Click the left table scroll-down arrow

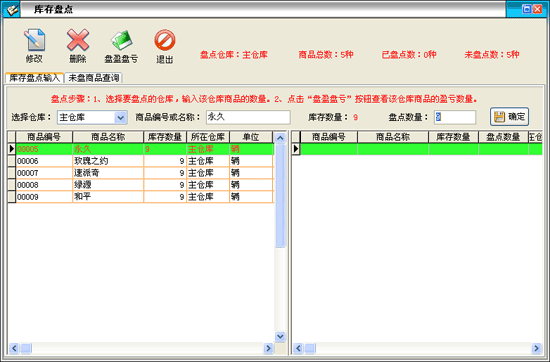point(280,336)
